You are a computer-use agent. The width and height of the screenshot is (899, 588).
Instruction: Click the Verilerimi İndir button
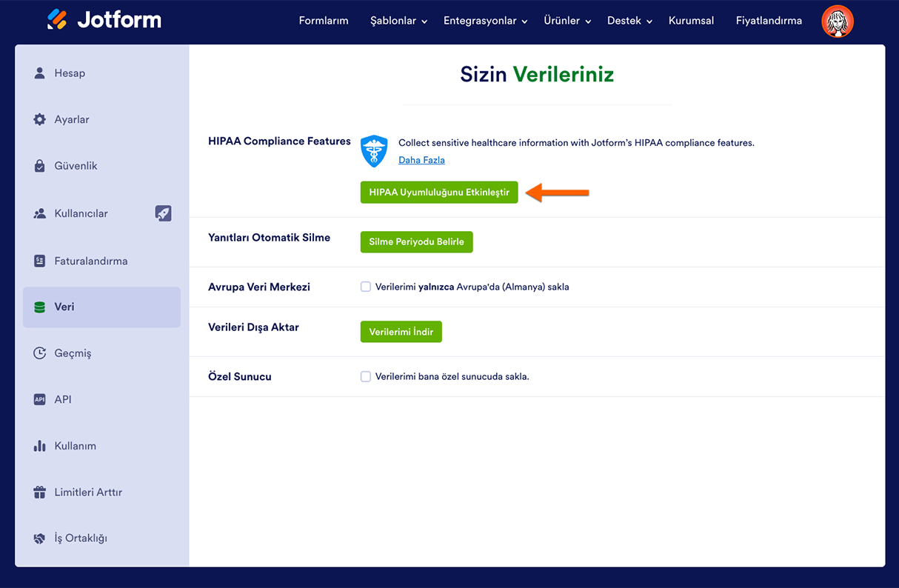(x=401, y=332)
